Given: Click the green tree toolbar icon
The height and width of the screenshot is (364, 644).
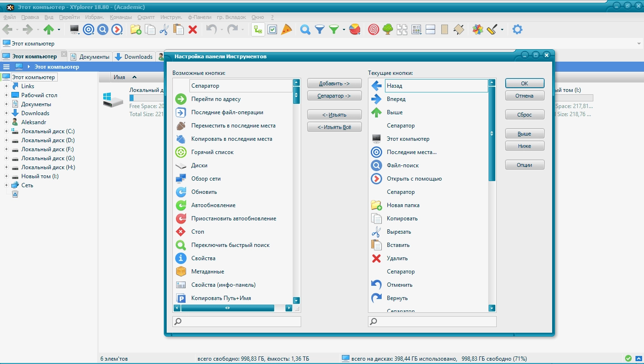Looking at the screenshot, I should pos(388,29).
